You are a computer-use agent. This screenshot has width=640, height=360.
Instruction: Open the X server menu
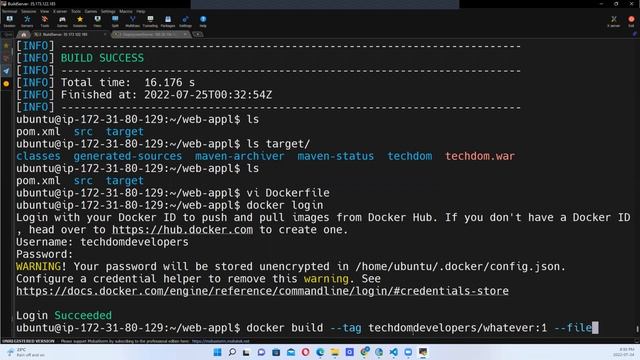tap(60, 11)
